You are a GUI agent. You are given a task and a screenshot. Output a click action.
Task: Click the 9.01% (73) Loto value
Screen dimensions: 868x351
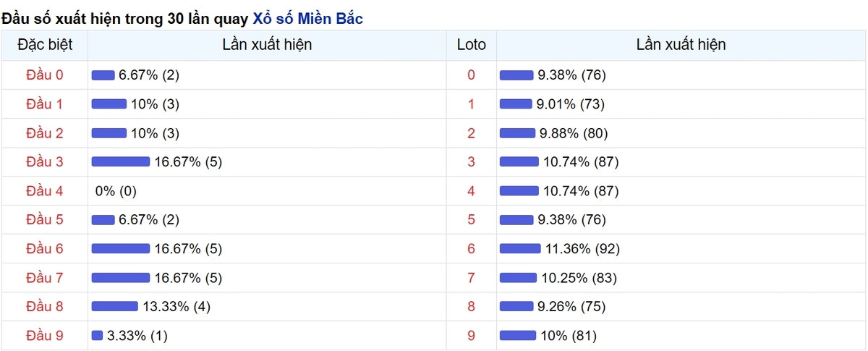[571, 104]
